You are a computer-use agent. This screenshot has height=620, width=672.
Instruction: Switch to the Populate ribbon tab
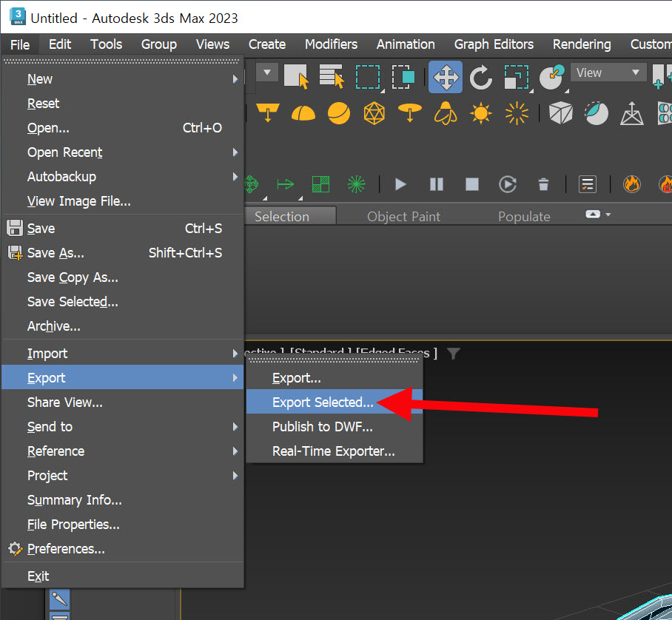point(524,216)
